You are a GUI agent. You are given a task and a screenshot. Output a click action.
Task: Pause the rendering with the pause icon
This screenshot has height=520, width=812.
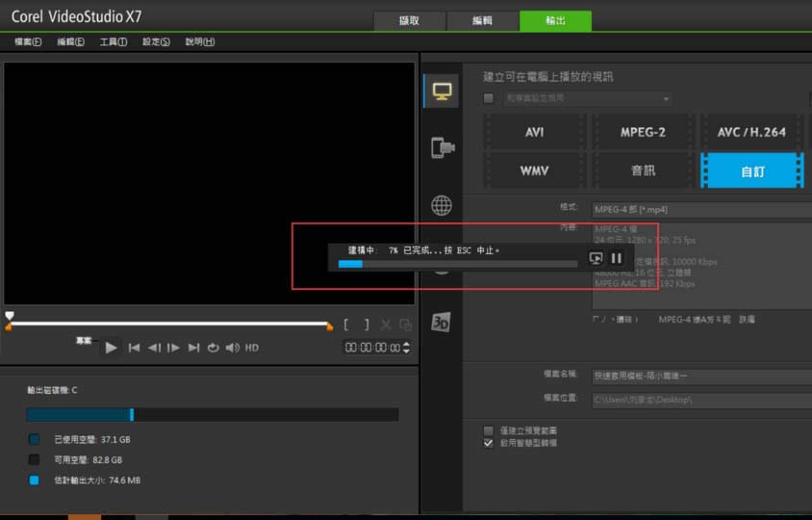[x=617, y=258]
